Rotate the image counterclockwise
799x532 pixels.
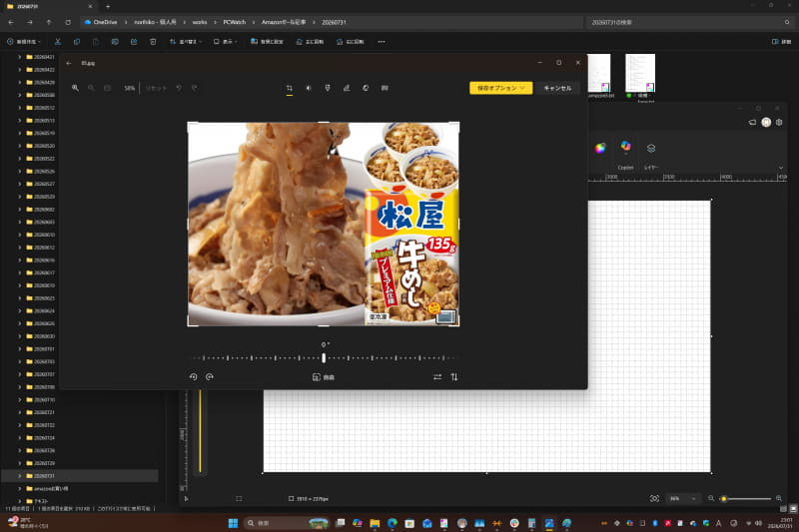click(x=193, y=377)
